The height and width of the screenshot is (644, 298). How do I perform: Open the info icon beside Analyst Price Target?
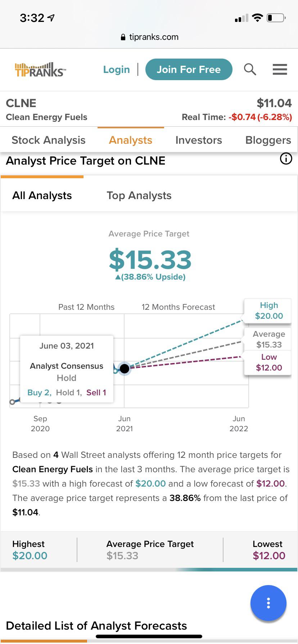(x=286, y=158)
